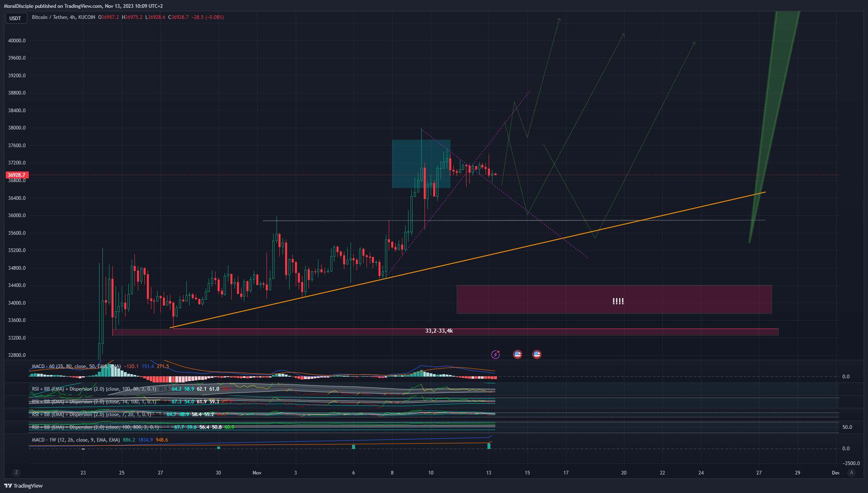The width and height of the screenshot is (868, 493).
Task: Open the US flag event before date 15
Action: [518, 354]
